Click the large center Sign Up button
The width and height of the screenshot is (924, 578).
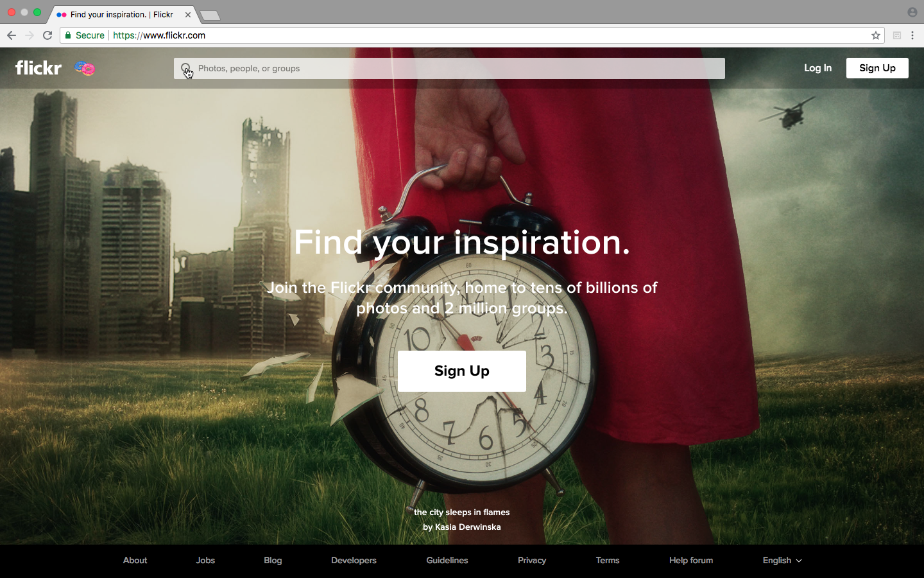tap(462, 371)
